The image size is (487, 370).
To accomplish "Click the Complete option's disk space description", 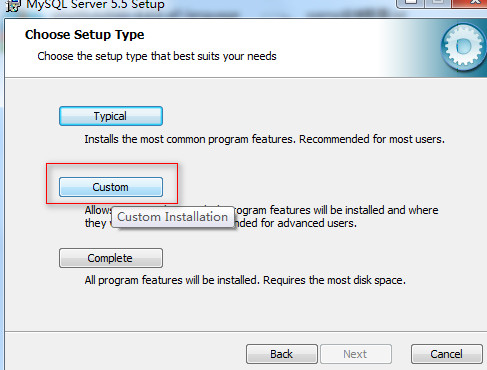I will click(x=245, y=280).
